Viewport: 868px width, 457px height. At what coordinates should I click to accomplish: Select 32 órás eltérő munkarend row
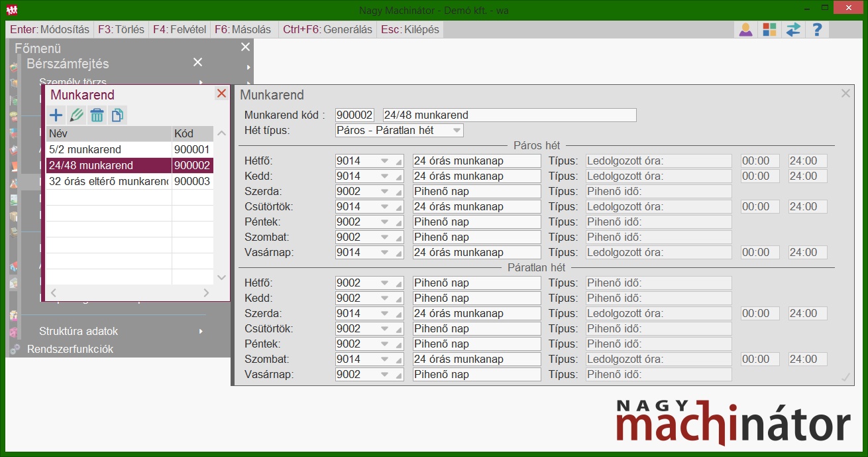[130, 182]
